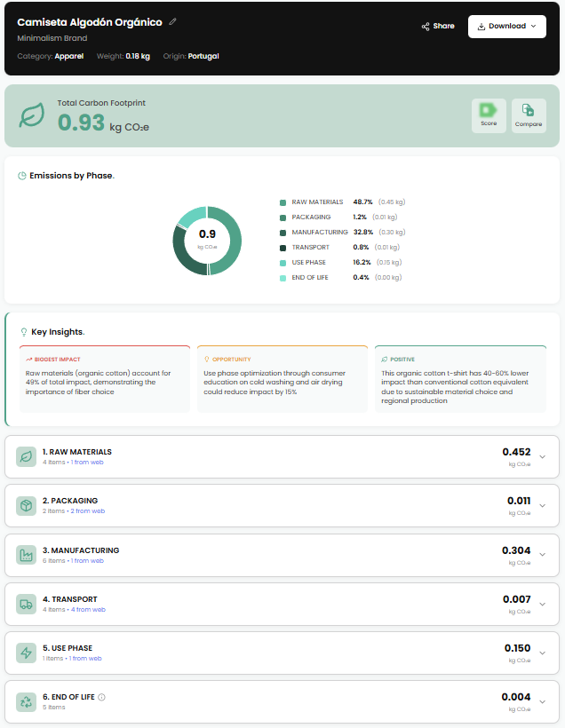565x728 pixels.
Task: Click the End of Life legend color swatch
Action: pos(282,278)
